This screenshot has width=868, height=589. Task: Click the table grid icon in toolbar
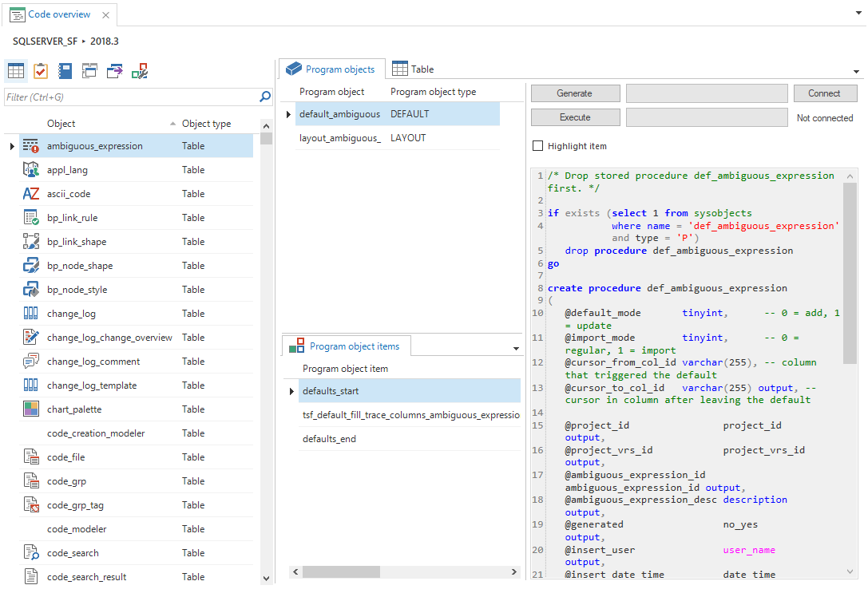[16, 71]
